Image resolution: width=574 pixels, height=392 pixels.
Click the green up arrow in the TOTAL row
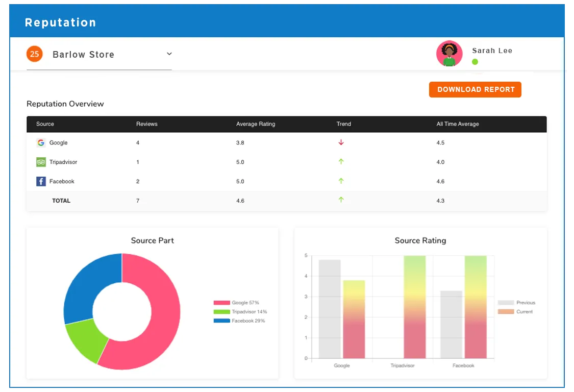pyautogui.click(x=341, y=201)
